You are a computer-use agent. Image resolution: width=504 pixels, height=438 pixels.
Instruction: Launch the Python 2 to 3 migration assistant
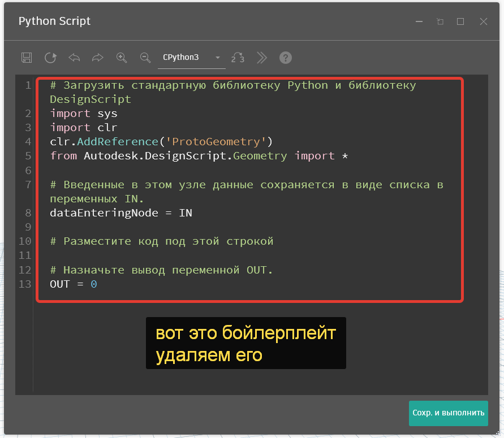click(238, 58)
